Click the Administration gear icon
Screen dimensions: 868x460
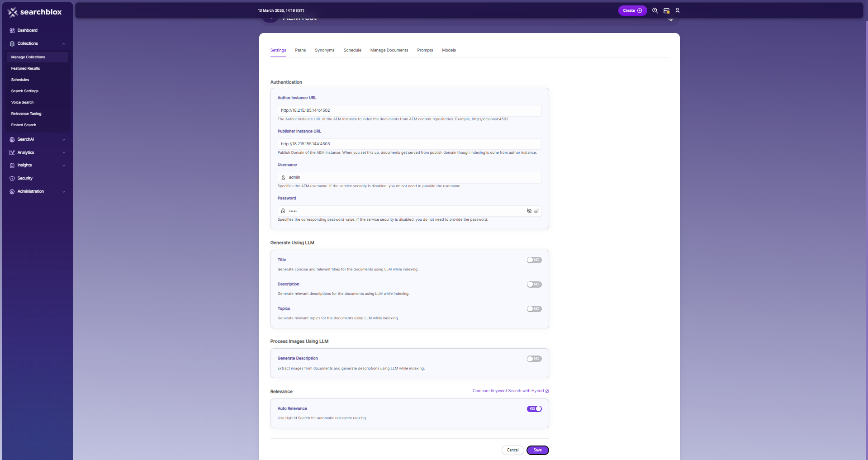(x=12, y=192)
